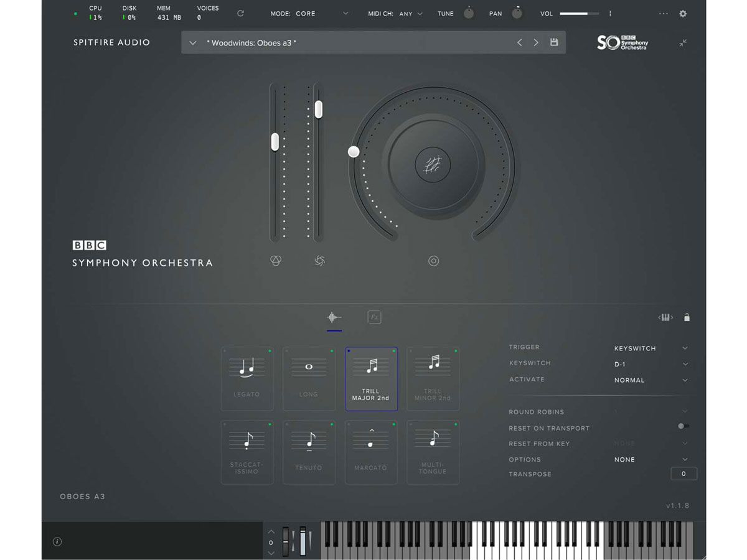This screenshot has width=747, height=560.
Task: Open the info icon at bottom left
Action: click(57, 542)
